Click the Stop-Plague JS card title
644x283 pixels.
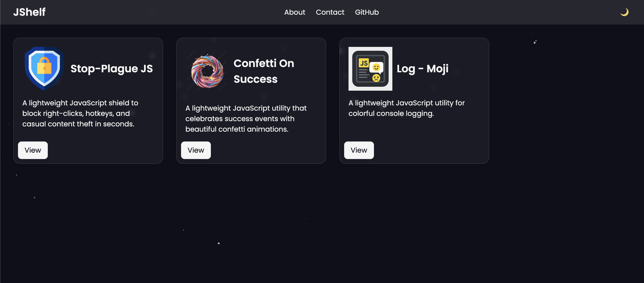[x=112, y=69]
